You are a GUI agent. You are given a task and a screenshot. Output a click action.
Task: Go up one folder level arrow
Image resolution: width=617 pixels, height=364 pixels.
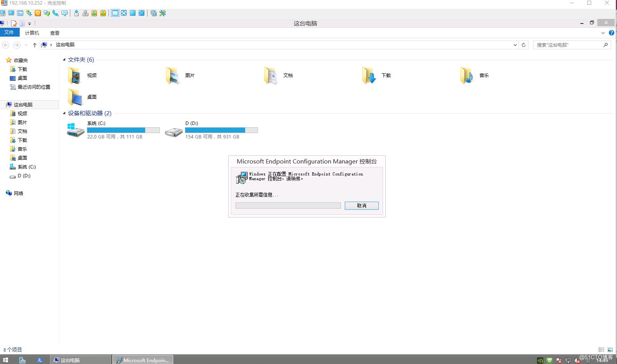pyautogui.click(x=35, y=45)
